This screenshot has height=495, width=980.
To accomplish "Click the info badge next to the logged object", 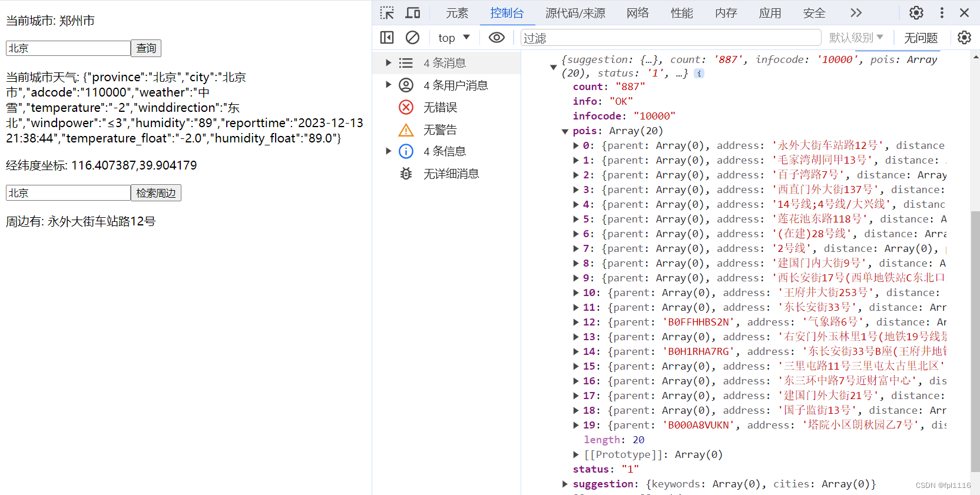I will [x=698, y=74].
